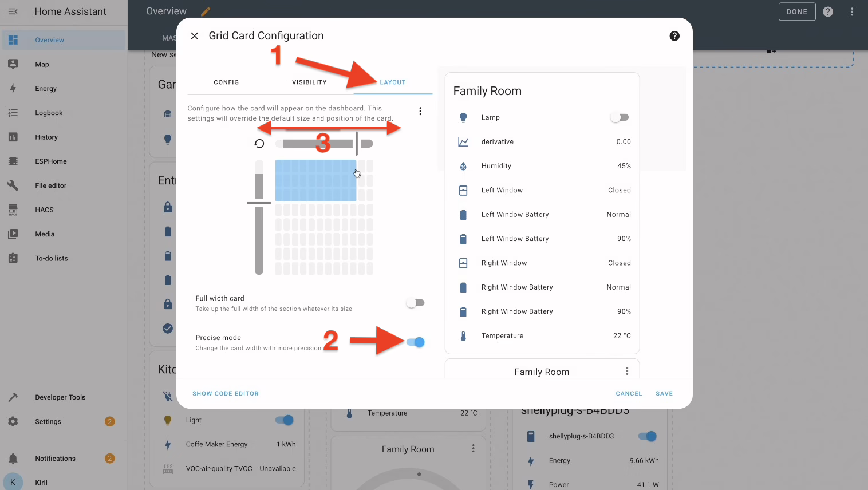Open the Settings gear icon

click(x=13, y=421)
